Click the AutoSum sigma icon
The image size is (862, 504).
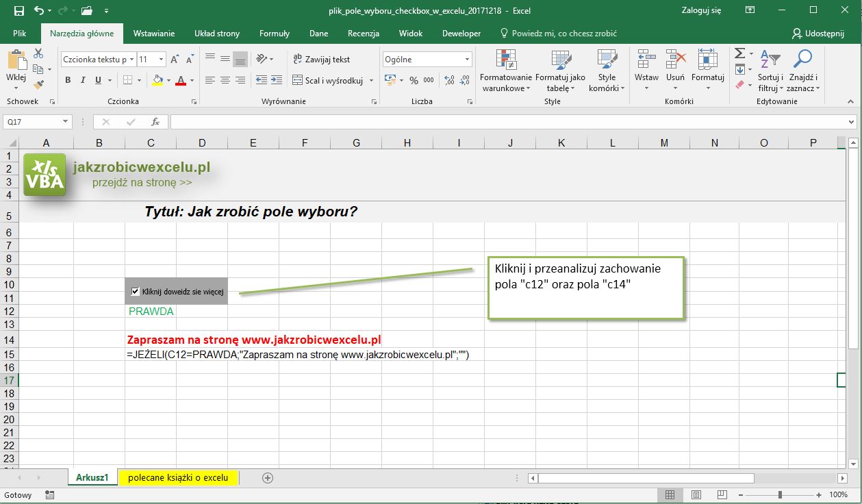click(x=739, y=53)
